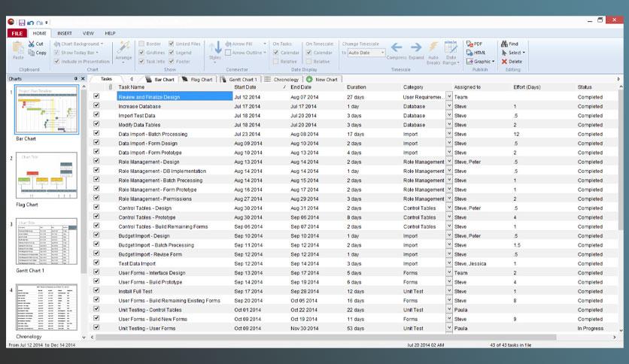Click the Auto Breaks lightning icon

coord(433,47)
